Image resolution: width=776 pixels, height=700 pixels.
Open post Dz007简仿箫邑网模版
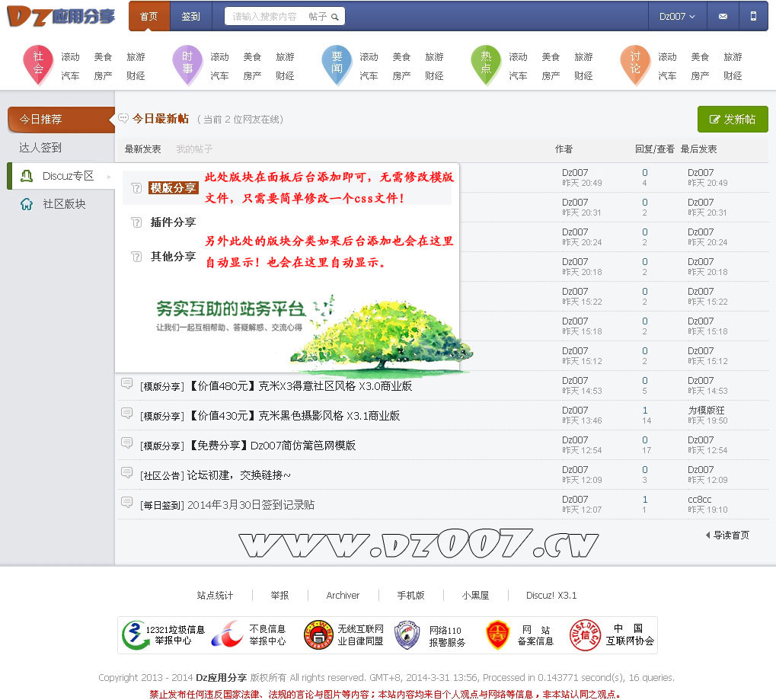[x=273, y=446]
